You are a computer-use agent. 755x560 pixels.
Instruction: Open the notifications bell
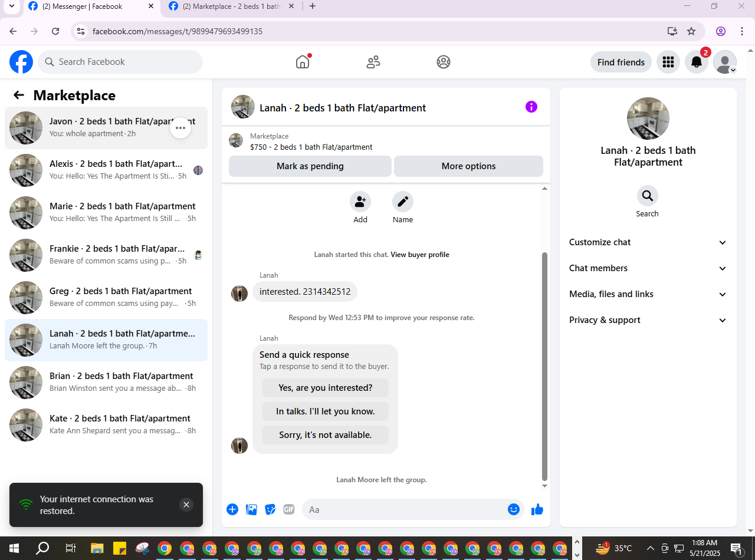point(697,62)
